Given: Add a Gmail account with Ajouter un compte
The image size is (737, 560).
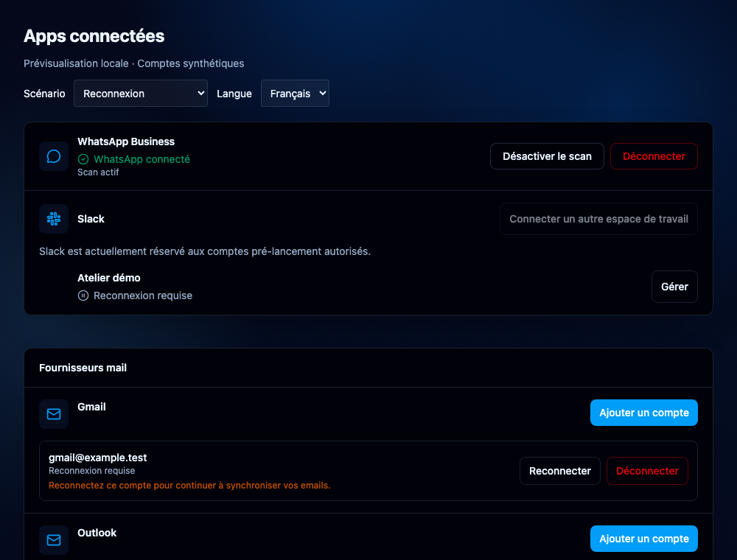Looking at the screenshot, I should (644, 413).
